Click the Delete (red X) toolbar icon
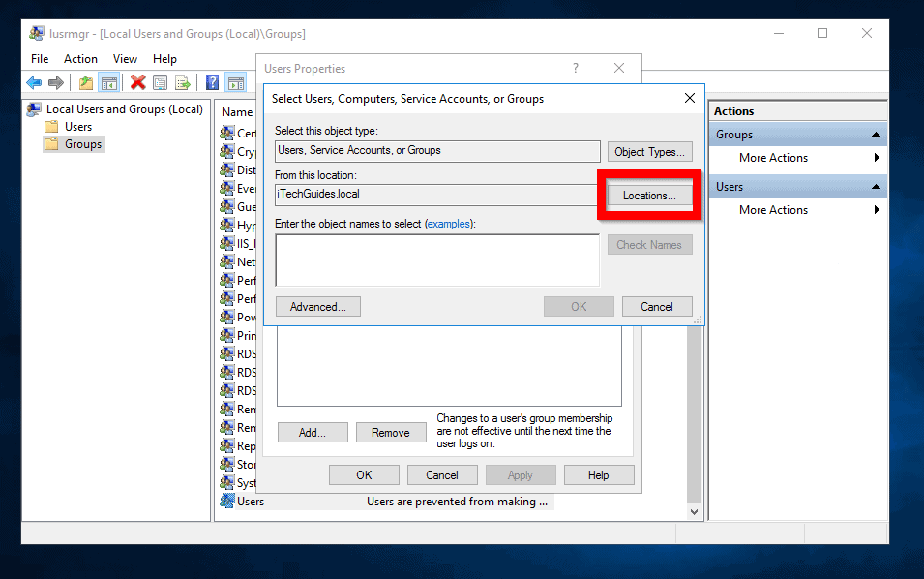Image resolution: width=924 pixels, height=579 pixels. pyautogui.click(x=136, y=82)
